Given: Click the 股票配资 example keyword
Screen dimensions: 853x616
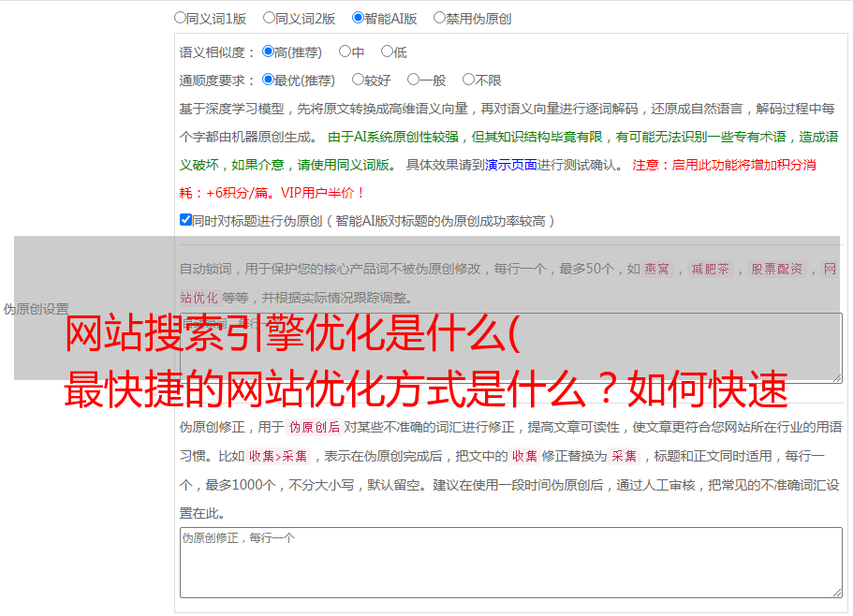Looking at the screenshot, I should 777,269.
